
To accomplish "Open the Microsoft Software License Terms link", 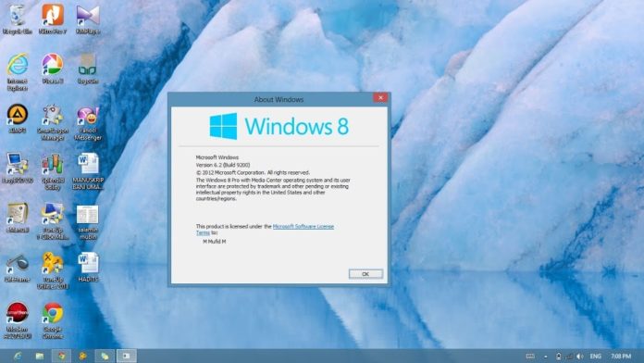I will point(303,227).
